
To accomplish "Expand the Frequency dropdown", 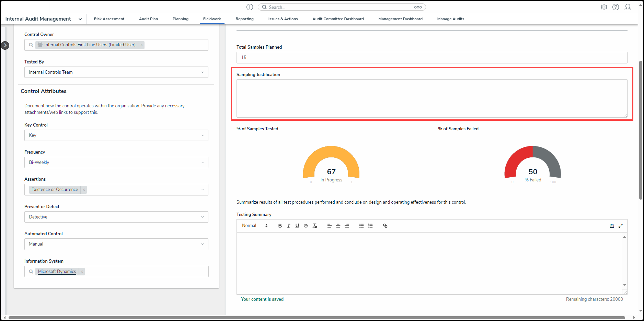I will [x=116, y=163].
